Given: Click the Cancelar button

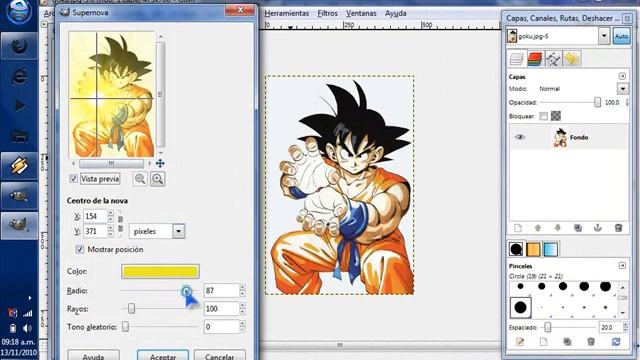Looking at the screenshot, I should click(220, 355).
